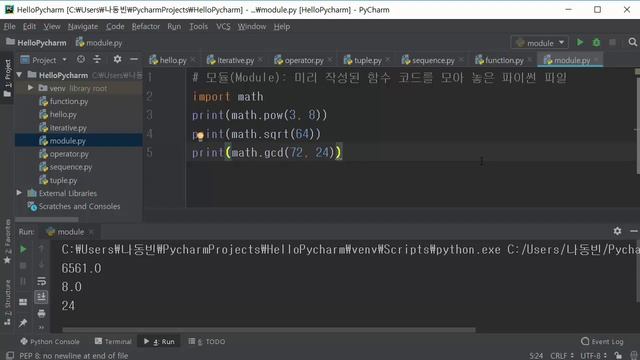Viewport: 640px width, 360px height.
Task: Open Search Everywhere magnifier icon
Action: [x=632, y=42]
